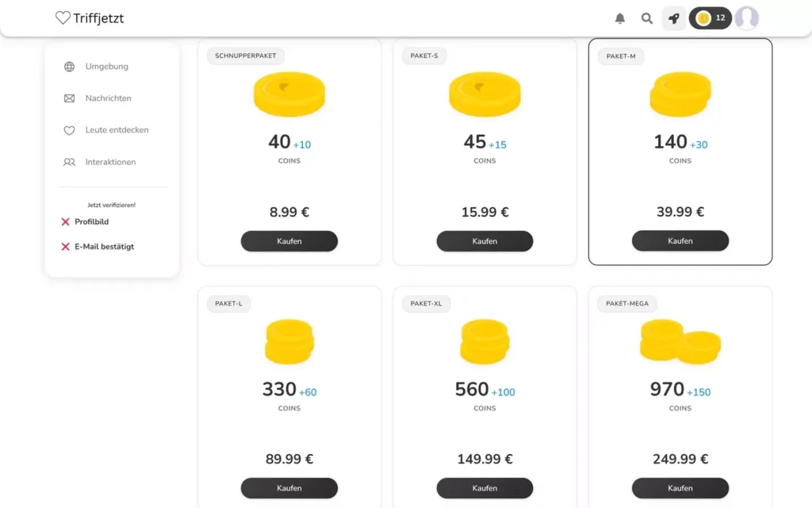Go to Interaktionen in the sidebar
The width and height of the screenshot is (812, 508).
click(110, 162)
